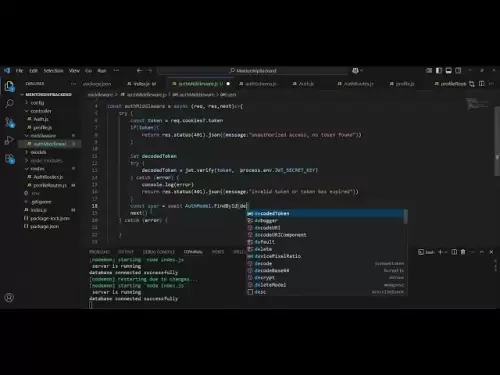Open Source Control view in activity bar
This screenshot has width=500, height=375.
coord(9,122)
